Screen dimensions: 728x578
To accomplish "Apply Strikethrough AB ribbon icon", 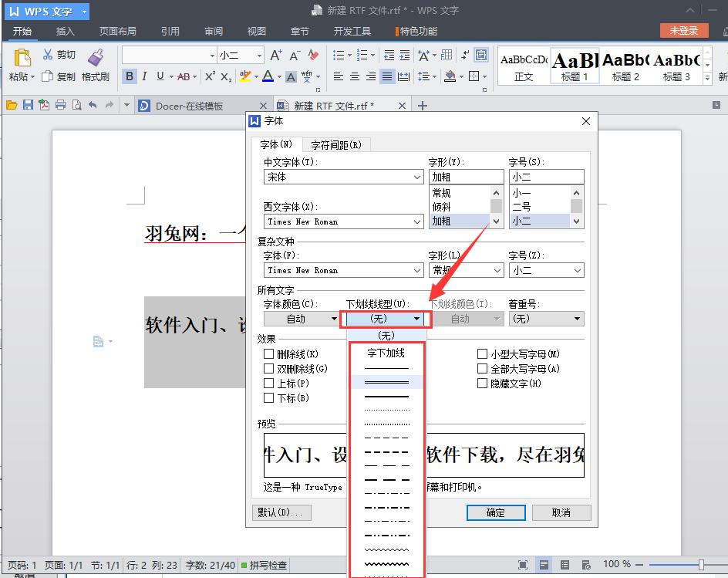I will (184, 76).
